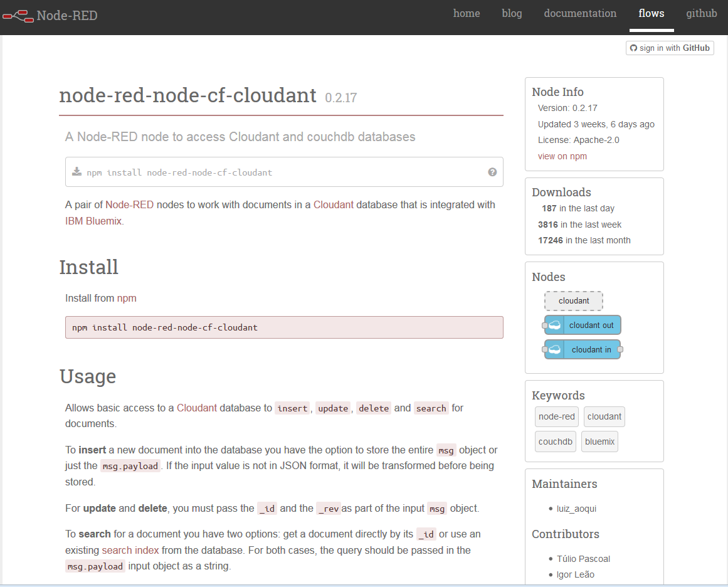This screenshot has height=587, width=728.
Task: Click the search code keyword
Action: [x=431, y=408]
